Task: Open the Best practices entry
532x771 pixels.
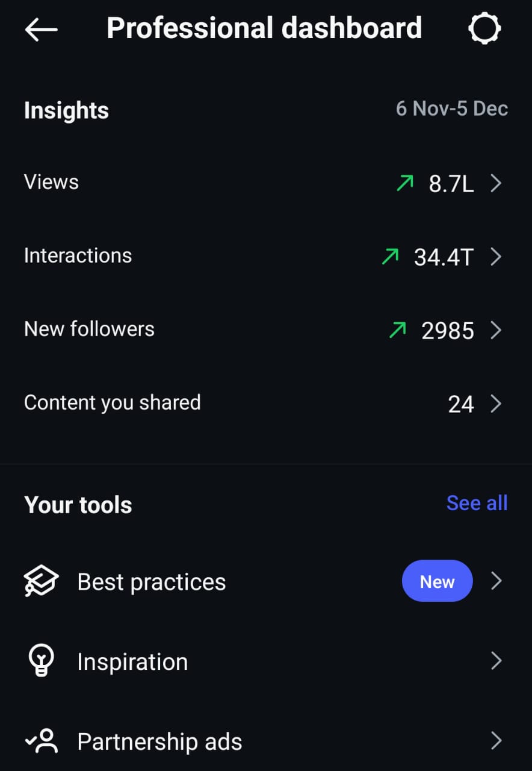Action: coord(152,582)
